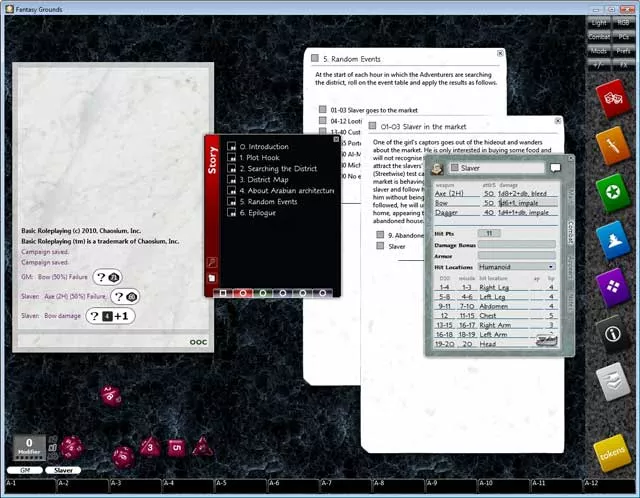Screen dimensions: 640x498
Task: Click the new entry icon in the Story window
Action: [x=212, y=278]
